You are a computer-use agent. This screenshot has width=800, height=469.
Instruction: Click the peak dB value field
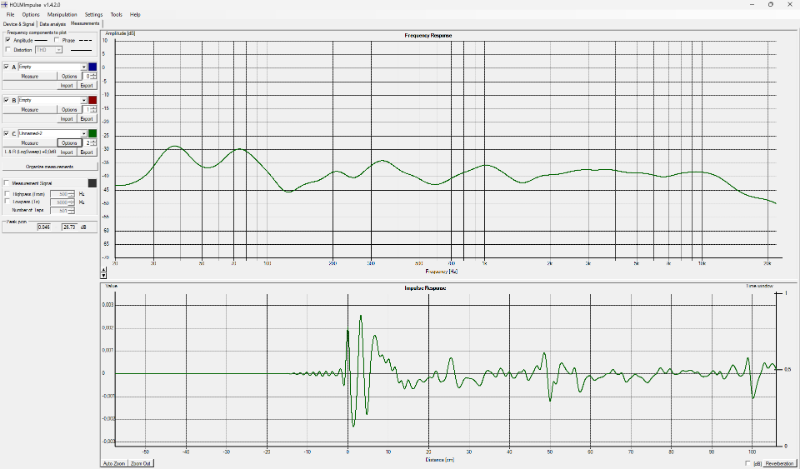tap(69, 227)
